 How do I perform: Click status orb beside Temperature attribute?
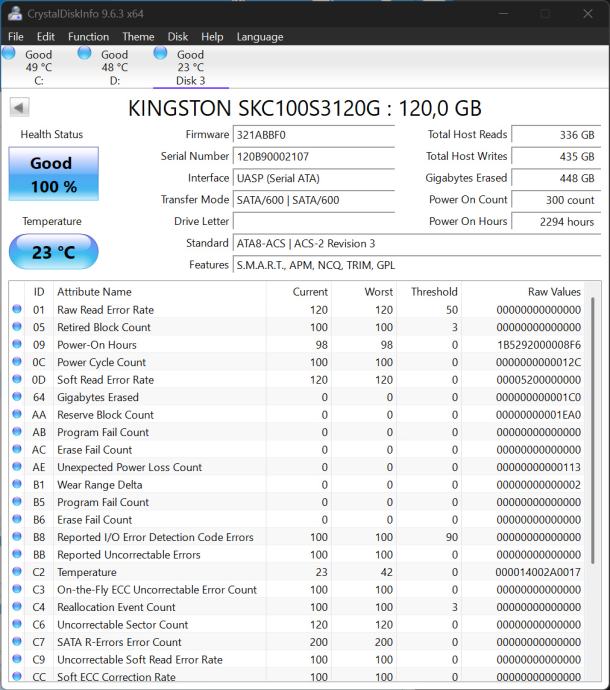point(17,572)
